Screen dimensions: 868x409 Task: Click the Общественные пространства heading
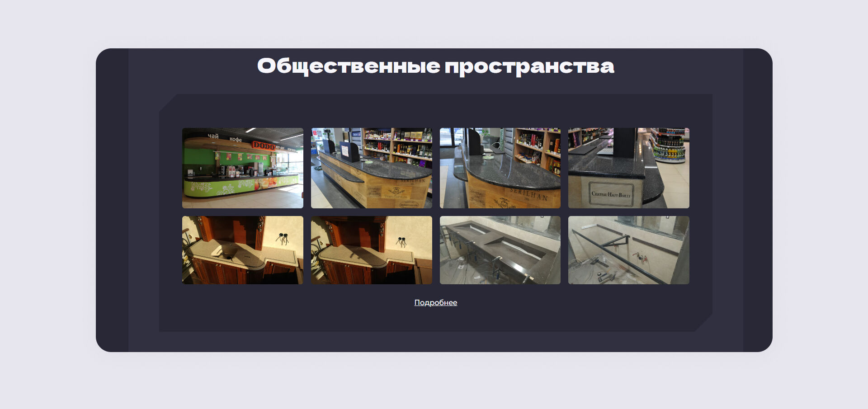point(435,66)
